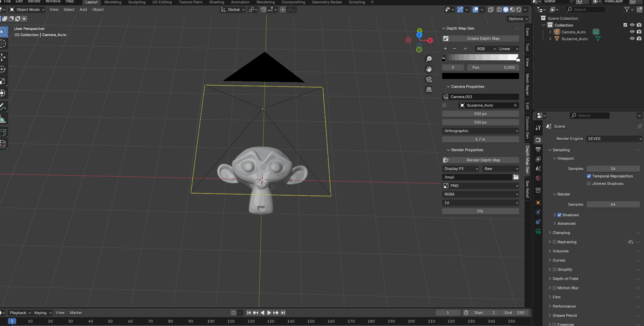Open the Render properties tab icon

(538, 140)
